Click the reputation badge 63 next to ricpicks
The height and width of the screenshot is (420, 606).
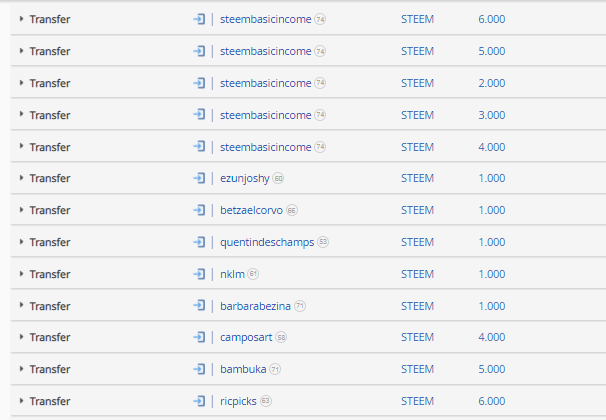(x=266, y=401)
